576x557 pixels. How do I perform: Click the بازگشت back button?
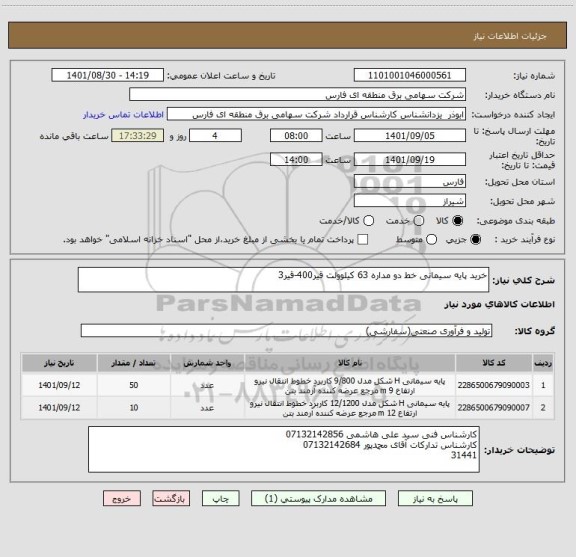point(171,499)
